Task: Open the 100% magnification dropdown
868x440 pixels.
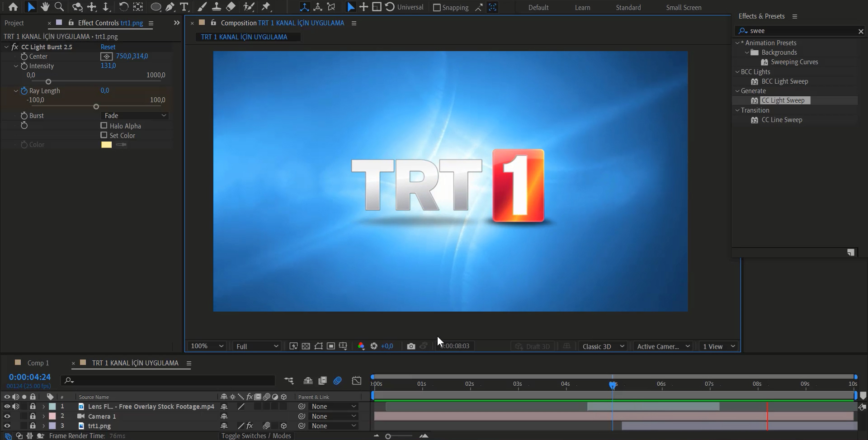Action: [207, 346]
